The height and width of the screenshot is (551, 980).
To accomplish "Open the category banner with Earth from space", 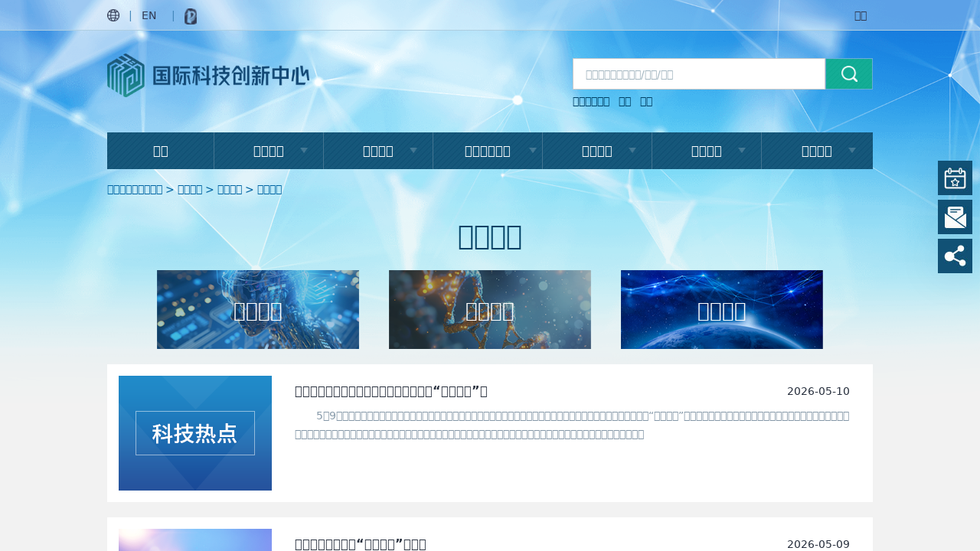I will tap(722, 309).
